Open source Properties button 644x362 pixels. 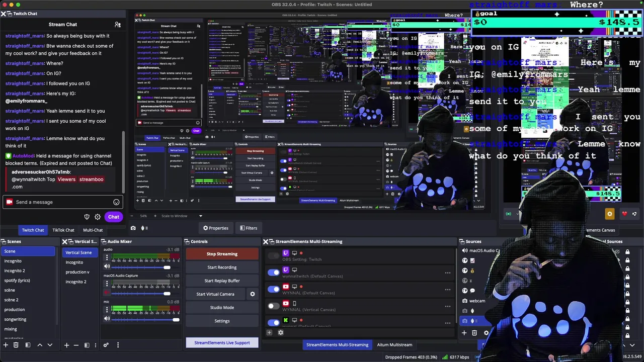215,228
